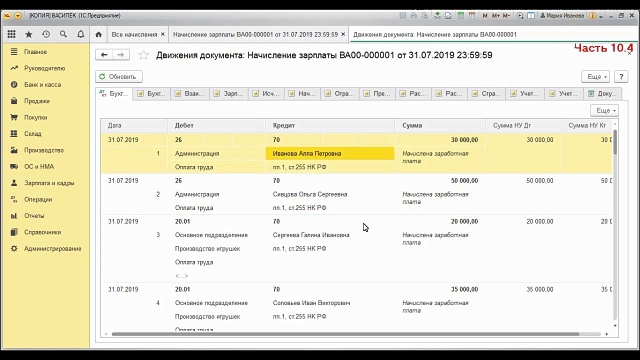Click the horizontal scrollbar of the table
This screenshot has width=640, height=360.
click(345, 334)
